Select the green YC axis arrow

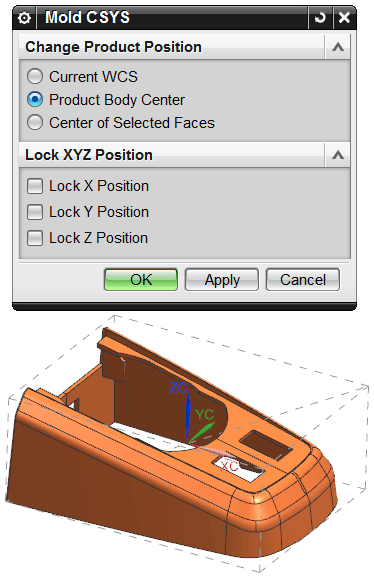click(x=203, y=431)
